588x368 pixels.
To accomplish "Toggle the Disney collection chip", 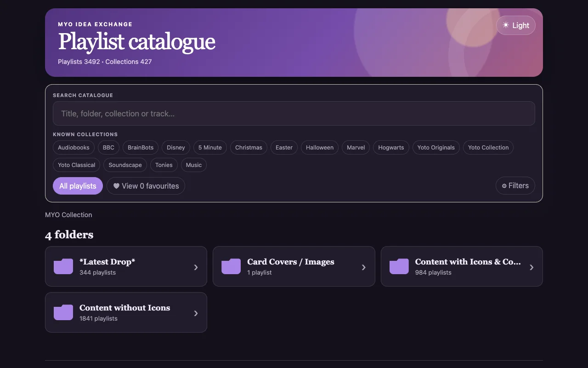I will coord(176,148).
